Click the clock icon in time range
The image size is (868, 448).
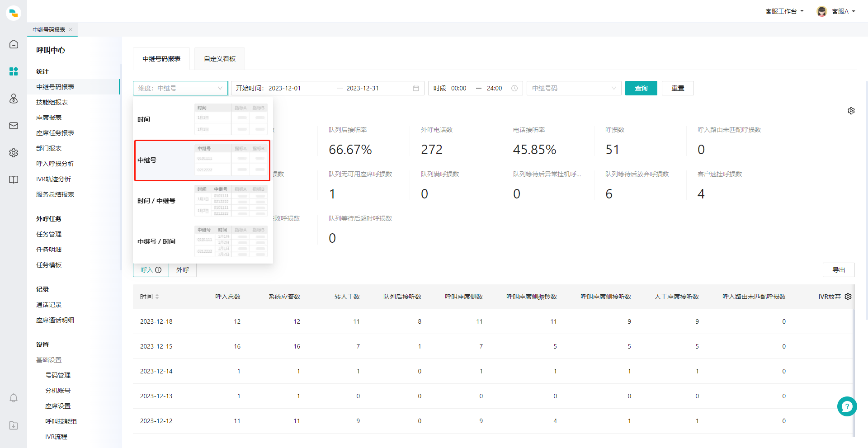[x=514, y=88]
